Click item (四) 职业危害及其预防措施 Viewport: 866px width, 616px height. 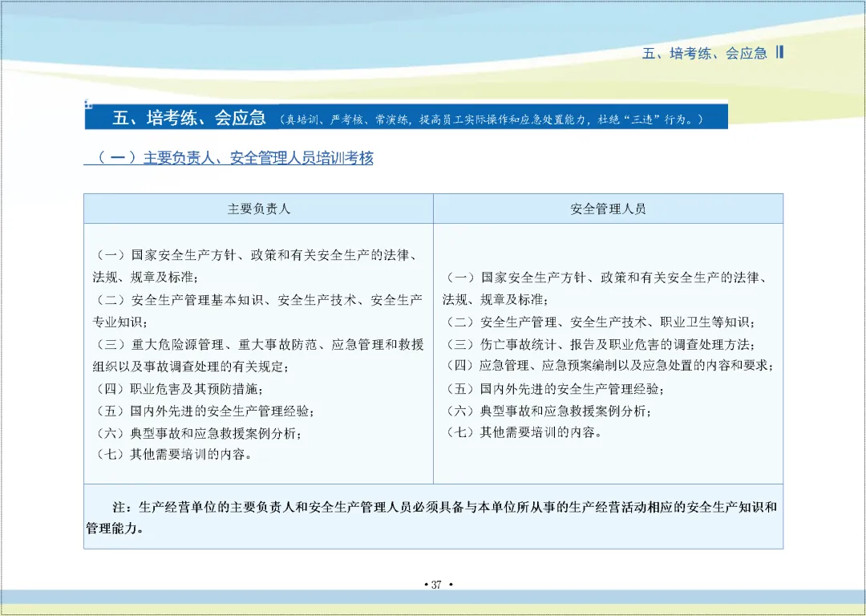[177, 389]
